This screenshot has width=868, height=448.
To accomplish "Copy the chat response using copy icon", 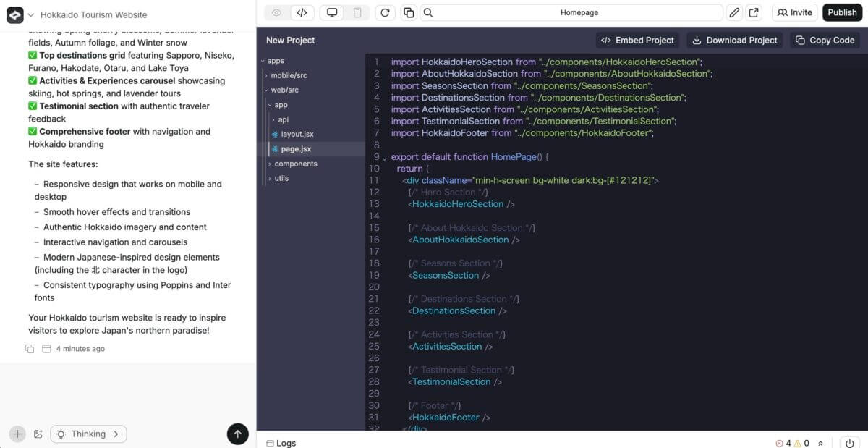I will pyautogui.click(x=30, y=349).
